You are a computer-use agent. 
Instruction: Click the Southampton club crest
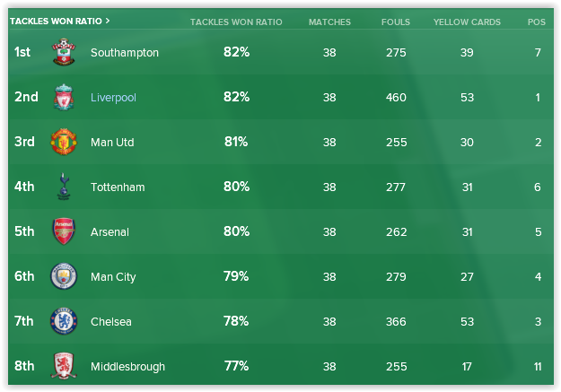tap(63, 53)
